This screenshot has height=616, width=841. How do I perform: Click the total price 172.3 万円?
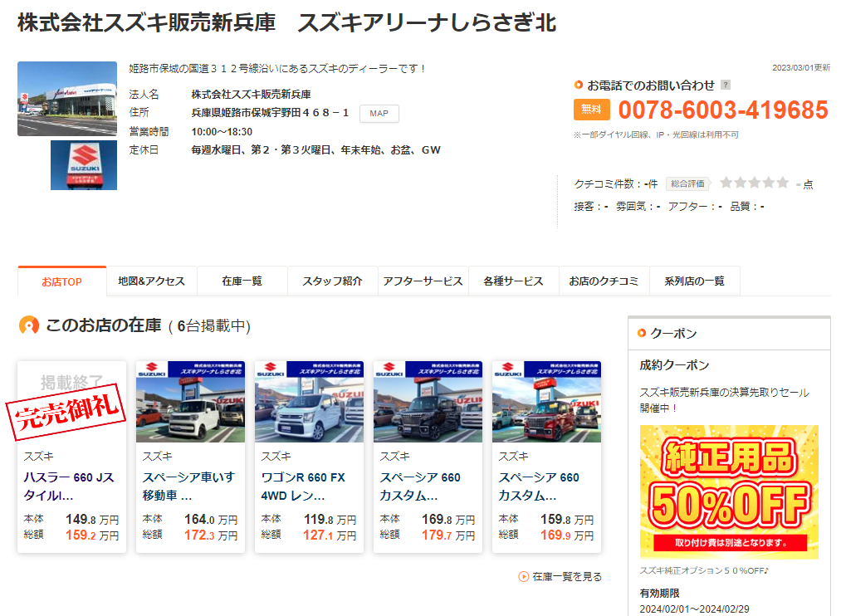tap(211, 535)
